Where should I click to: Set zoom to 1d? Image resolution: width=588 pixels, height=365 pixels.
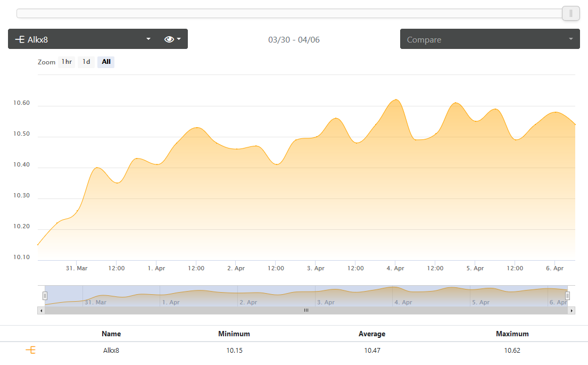click(86, 62)
